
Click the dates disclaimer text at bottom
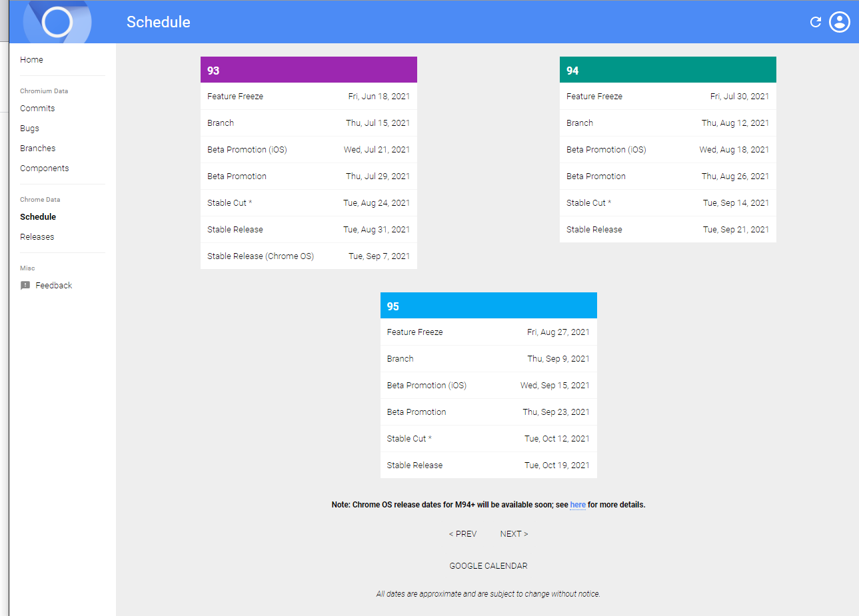coord(488,594)
